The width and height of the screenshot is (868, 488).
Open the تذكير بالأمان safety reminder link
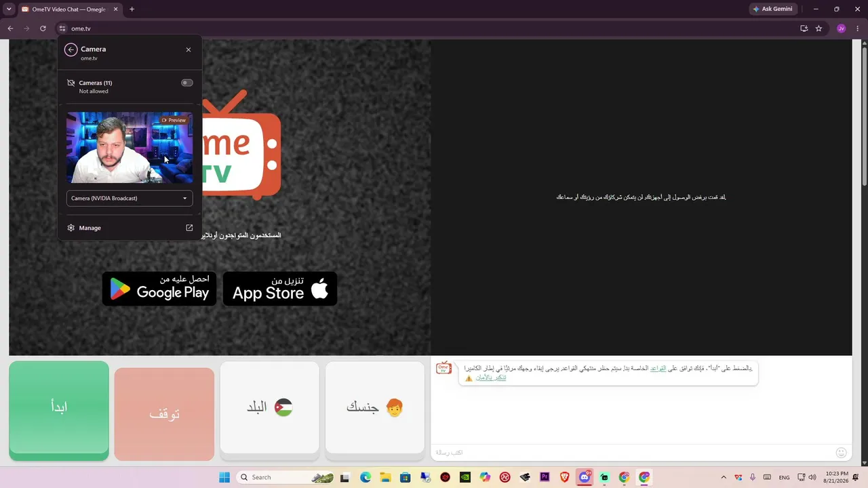click(490, 378)
